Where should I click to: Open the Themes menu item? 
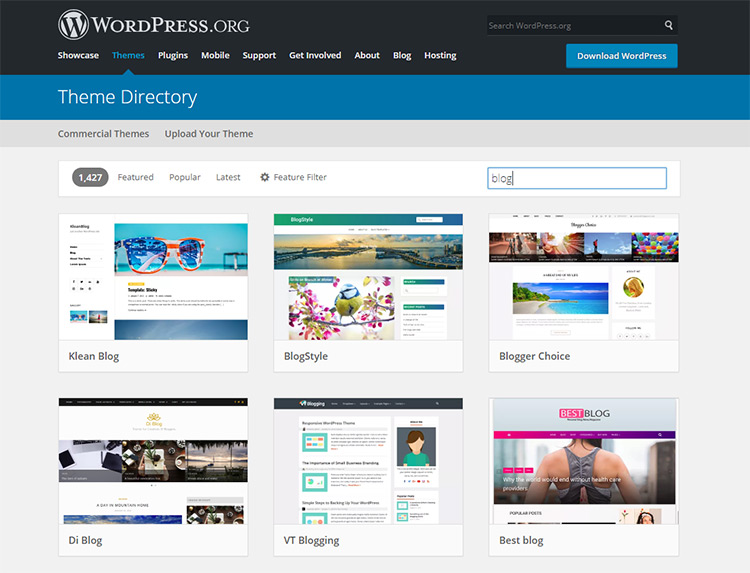point(128,55)
